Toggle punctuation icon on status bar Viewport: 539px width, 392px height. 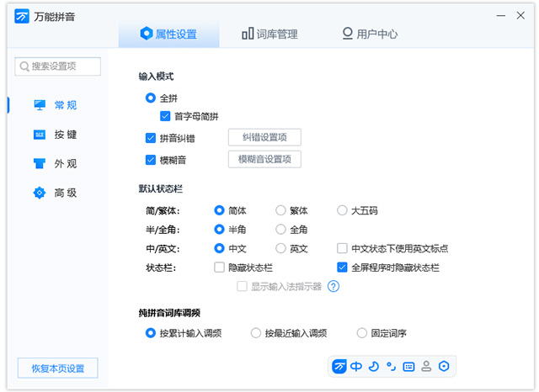(391, 366)
